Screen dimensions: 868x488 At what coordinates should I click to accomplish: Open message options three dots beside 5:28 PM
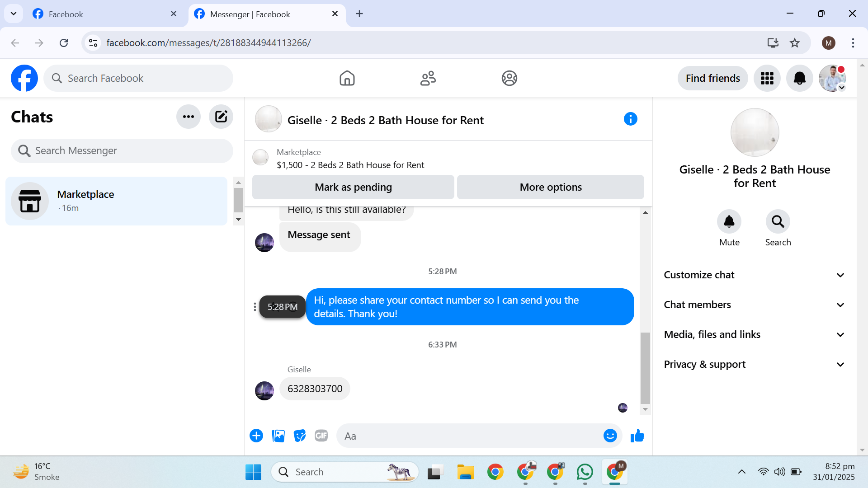[255, 307]
